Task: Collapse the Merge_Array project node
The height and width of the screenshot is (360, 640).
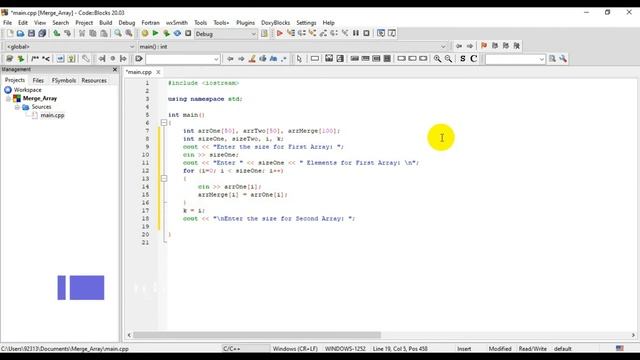Action: [8, 98]
